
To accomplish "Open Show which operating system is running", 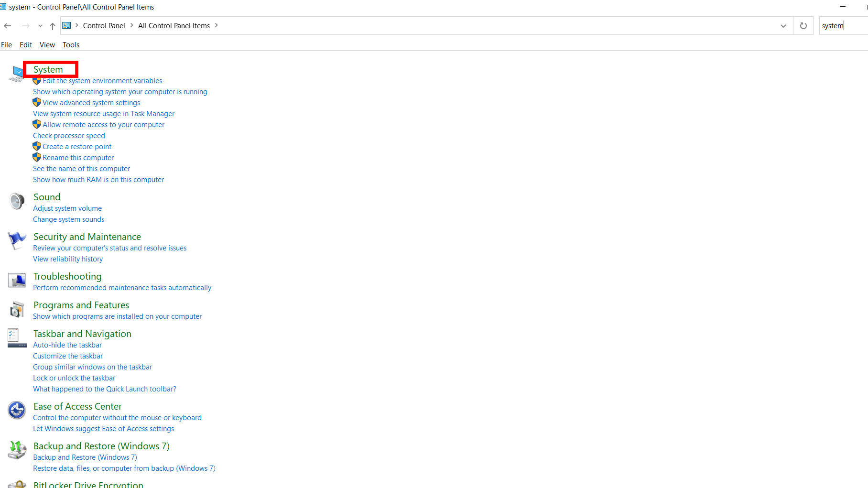I will click(x=120, y=92).
